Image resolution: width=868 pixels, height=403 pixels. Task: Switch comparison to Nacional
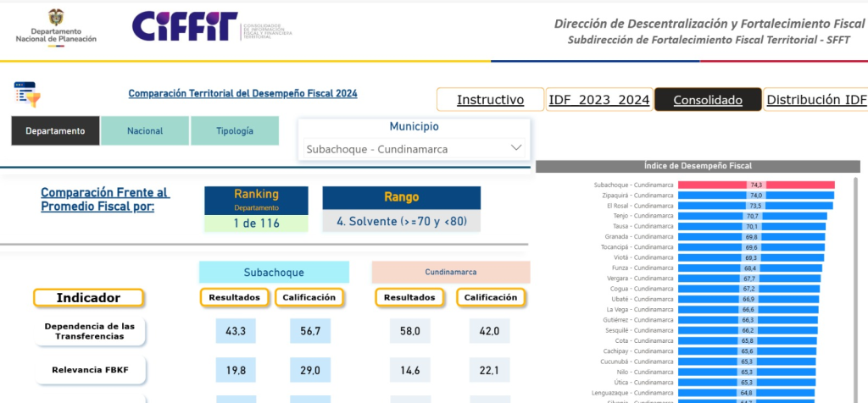tap(145, 131)
